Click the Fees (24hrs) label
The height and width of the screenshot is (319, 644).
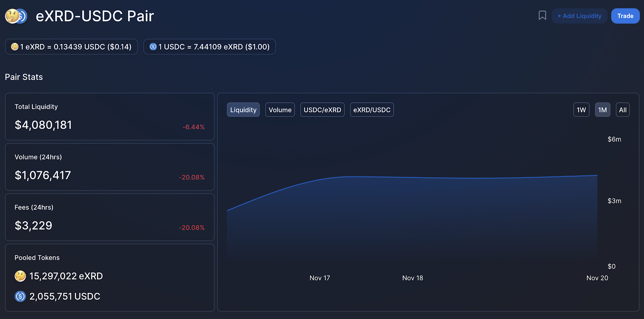34,207
